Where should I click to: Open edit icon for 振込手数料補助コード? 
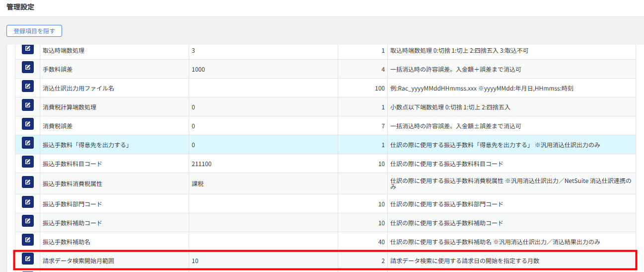[x=28, y=221]
